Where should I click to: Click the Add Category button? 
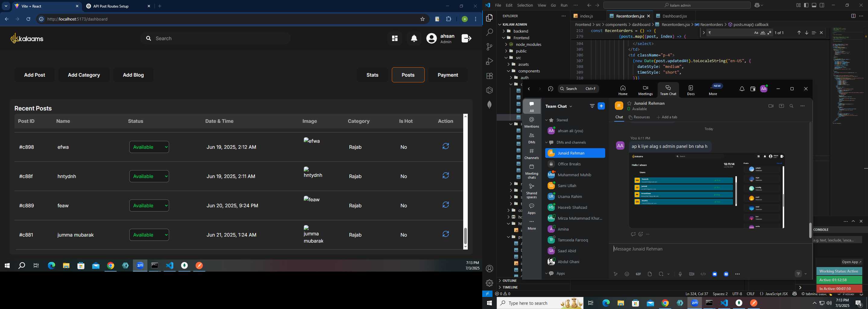(84, 75)
